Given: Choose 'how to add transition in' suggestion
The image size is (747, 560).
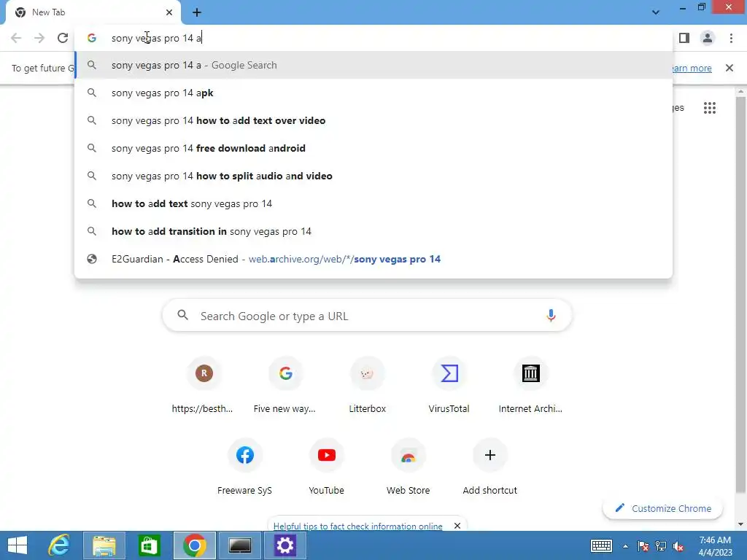Looking at the screenshot, I should coord(373,231).
